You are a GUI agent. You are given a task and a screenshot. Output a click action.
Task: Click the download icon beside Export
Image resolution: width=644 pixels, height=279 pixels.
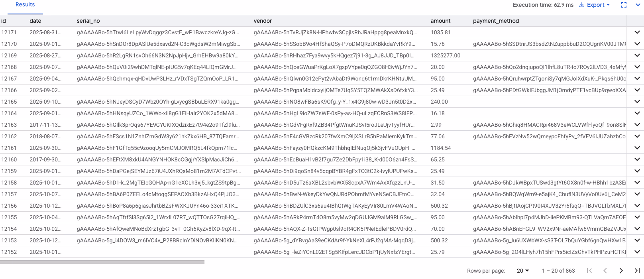[582, 5]
